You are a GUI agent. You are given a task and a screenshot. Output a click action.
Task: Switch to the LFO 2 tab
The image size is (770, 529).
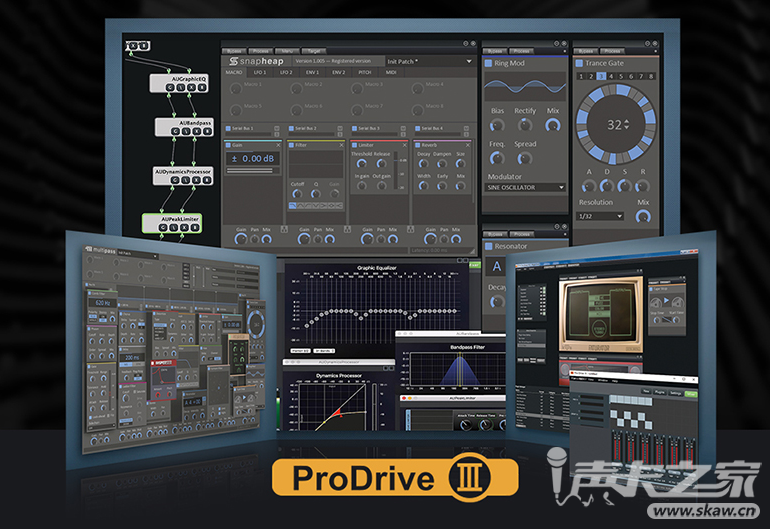tap(286, 72)
